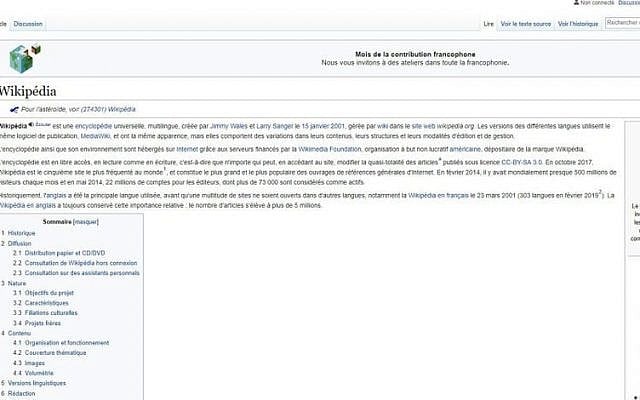Collapse the Sommaire with masquer
The image size is (640, 400).
click(86, 222)
